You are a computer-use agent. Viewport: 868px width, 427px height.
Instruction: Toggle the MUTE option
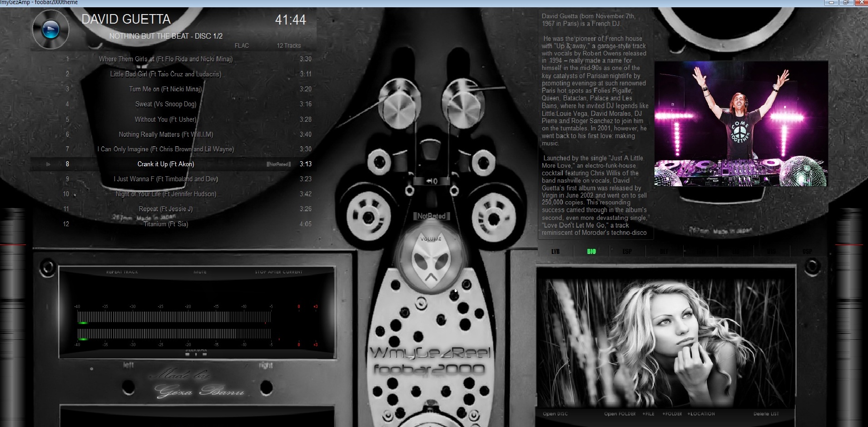pos(200,272)
